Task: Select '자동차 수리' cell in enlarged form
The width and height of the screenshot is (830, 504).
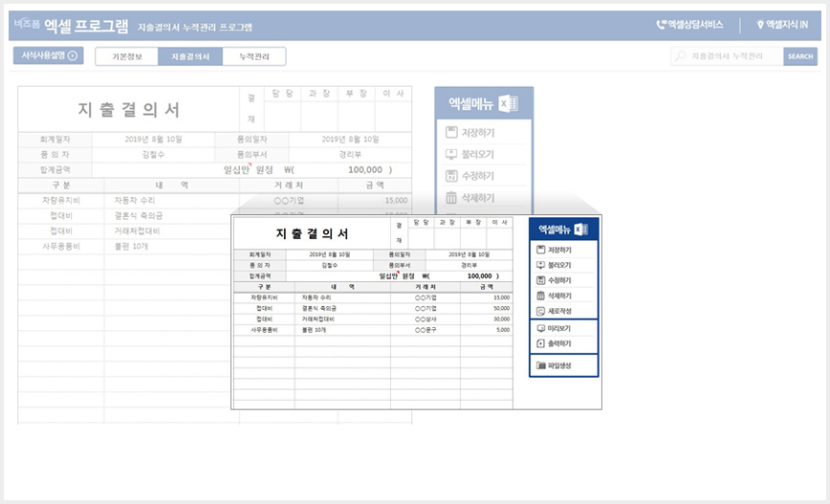Action: pyautogui.click(x=342, y=297)
